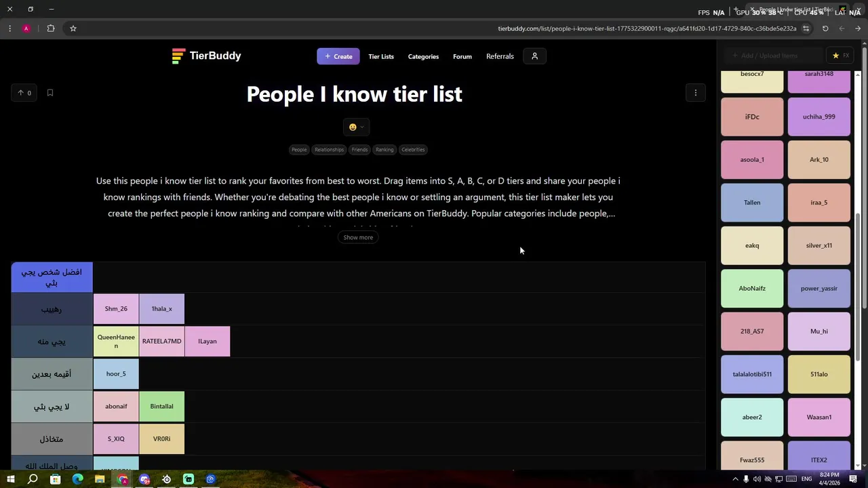This screenshot has width=868, height=488.
Task: Click the FX star button
Action: 841,56
